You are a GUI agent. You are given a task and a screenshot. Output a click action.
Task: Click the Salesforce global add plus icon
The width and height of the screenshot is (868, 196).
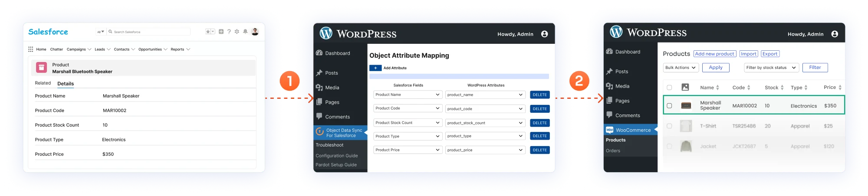coord(221,32)
